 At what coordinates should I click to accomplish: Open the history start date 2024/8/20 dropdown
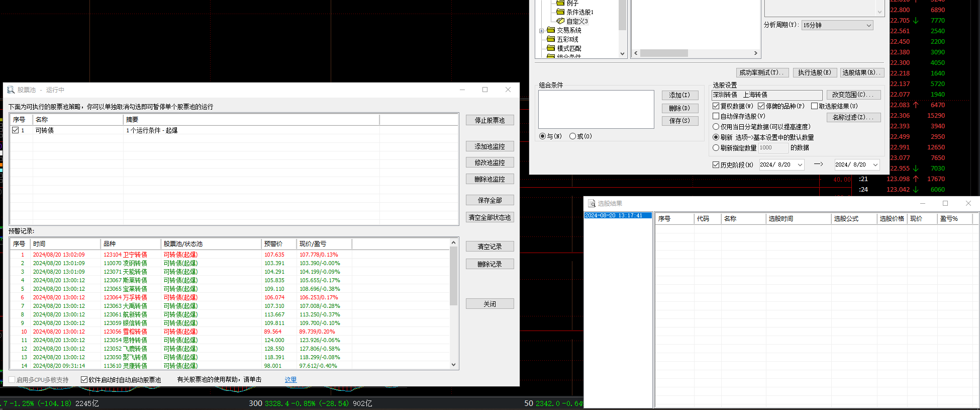781,165
